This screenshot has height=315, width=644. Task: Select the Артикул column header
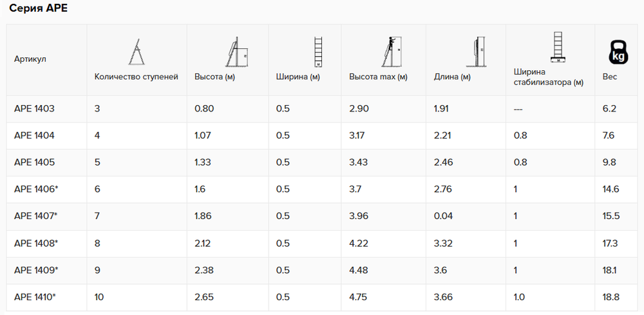30,59
